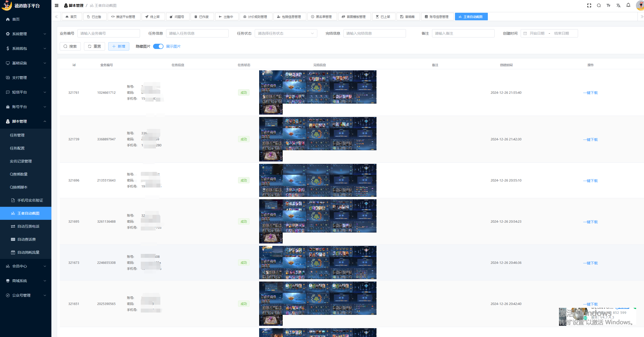Switch to 草稿箱 tab

[408, 17]
